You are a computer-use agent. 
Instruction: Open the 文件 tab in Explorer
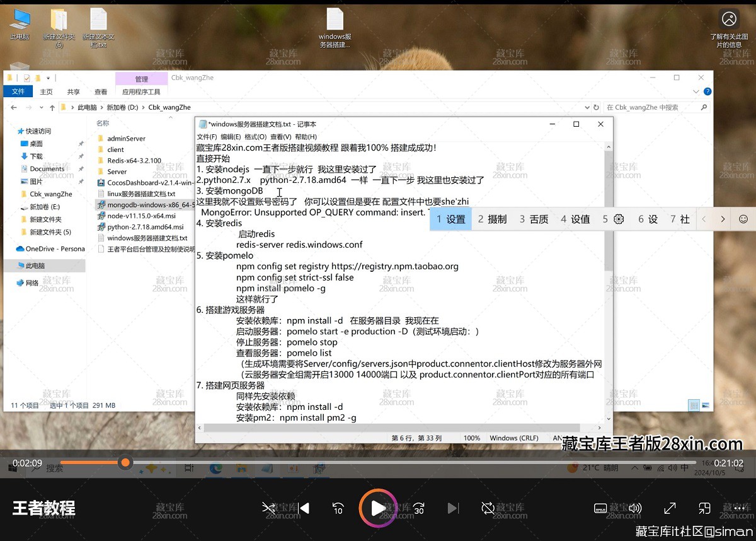point(18,91)
